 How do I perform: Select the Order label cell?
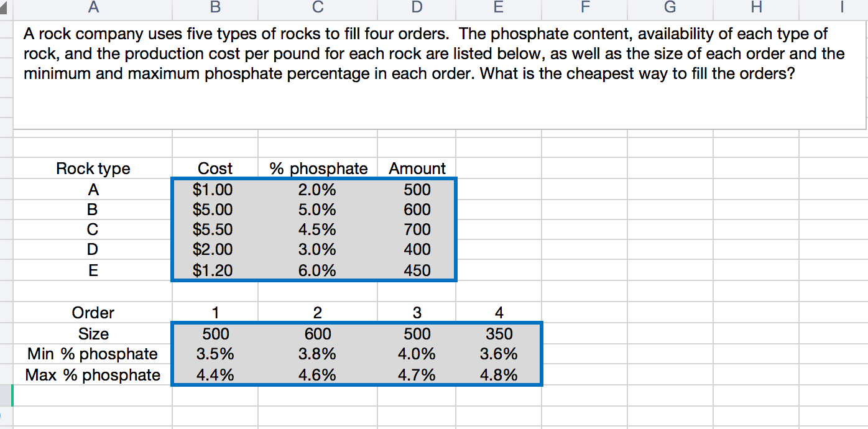point(93,313)
